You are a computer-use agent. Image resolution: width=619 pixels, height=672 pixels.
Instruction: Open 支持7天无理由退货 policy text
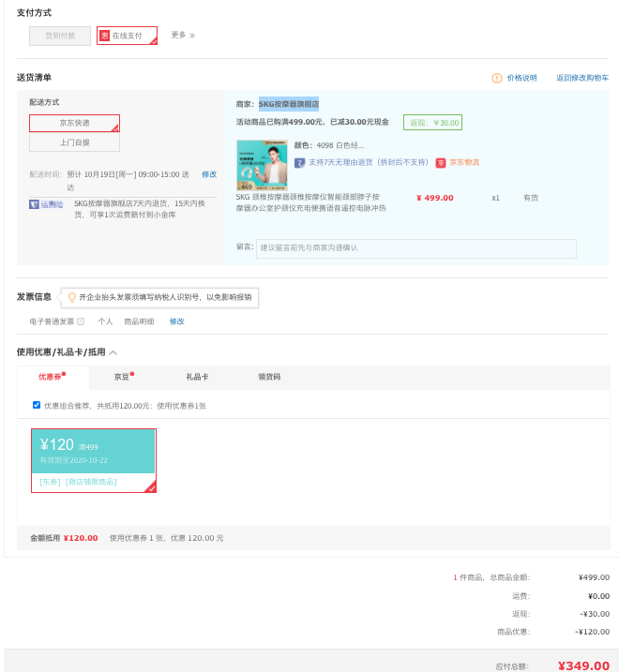point(368,162)
